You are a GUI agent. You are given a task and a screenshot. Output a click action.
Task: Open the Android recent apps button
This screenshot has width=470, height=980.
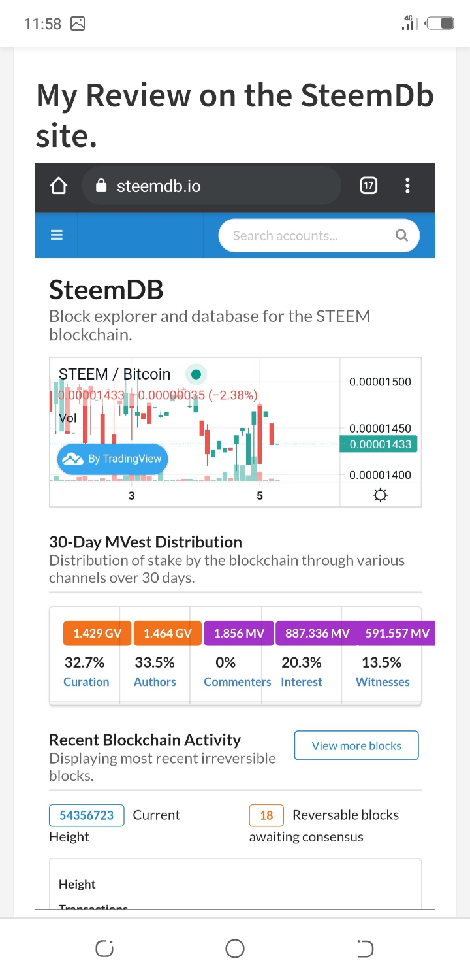click(x=104, y=948)
